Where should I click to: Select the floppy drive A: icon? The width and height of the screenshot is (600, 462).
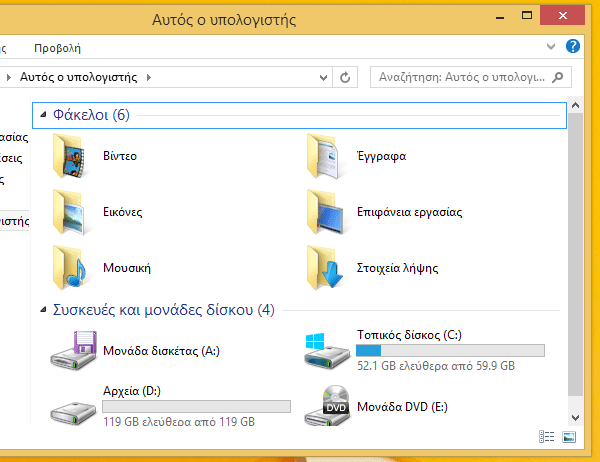click(73, 350)
